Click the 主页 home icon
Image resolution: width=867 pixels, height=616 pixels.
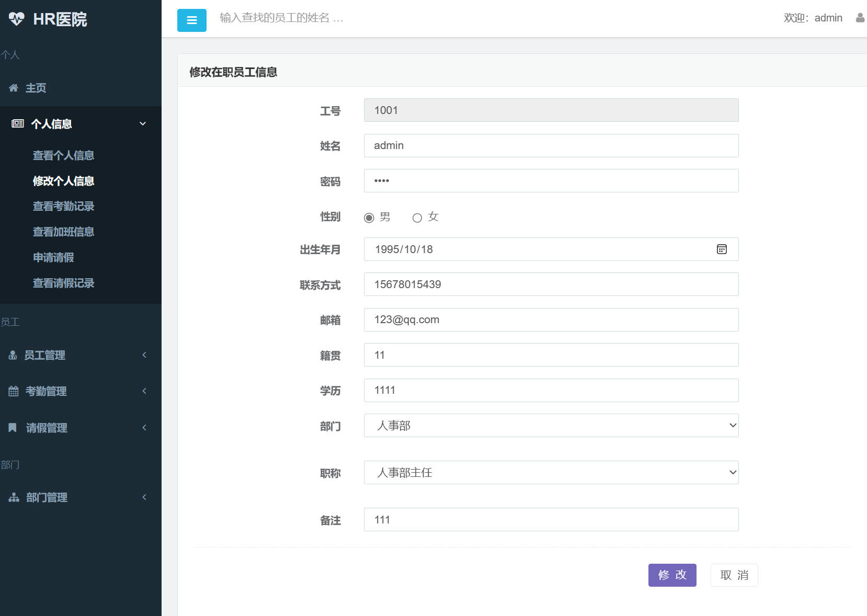14,88
